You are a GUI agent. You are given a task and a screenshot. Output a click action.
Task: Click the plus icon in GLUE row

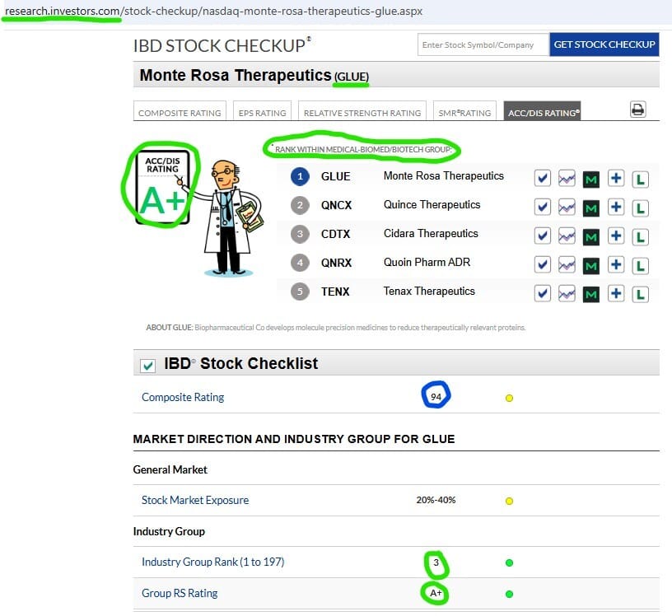(x=616, y=179)
